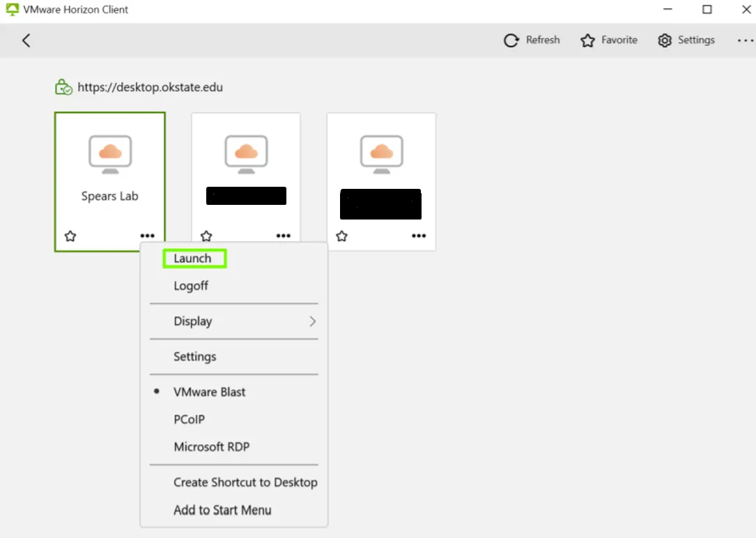Click the Refresh circular arrow icon
756x538 pixels.
coord(511,40)
